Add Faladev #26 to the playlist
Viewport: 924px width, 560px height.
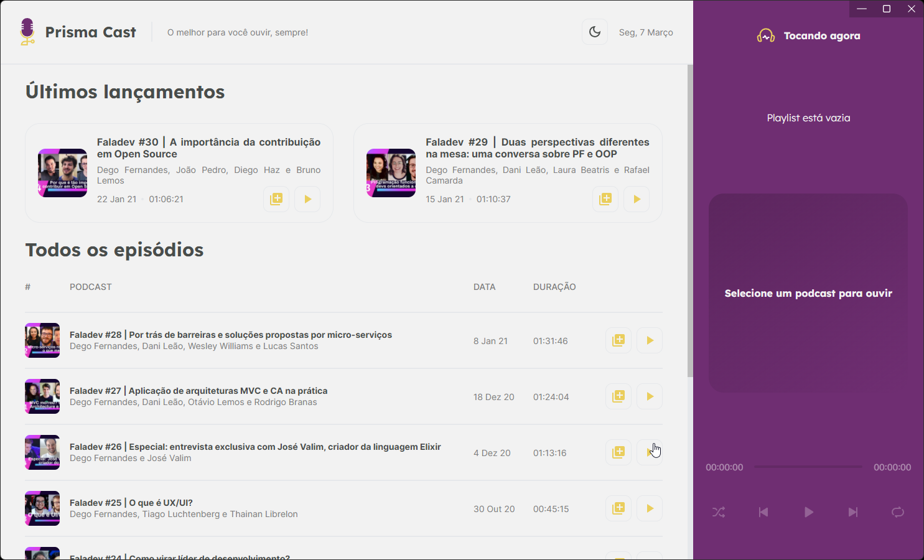618,452
